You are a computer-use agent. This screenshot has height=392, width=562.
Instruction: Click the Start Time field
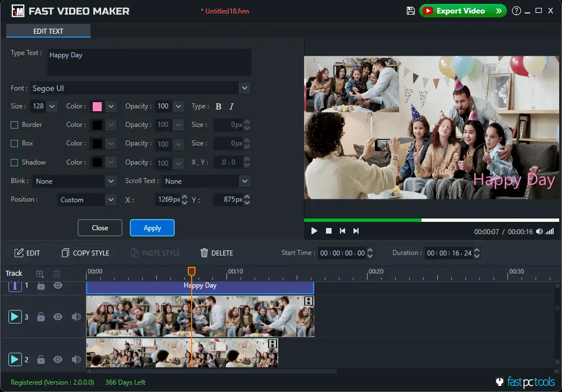click(x=342, y=253)
